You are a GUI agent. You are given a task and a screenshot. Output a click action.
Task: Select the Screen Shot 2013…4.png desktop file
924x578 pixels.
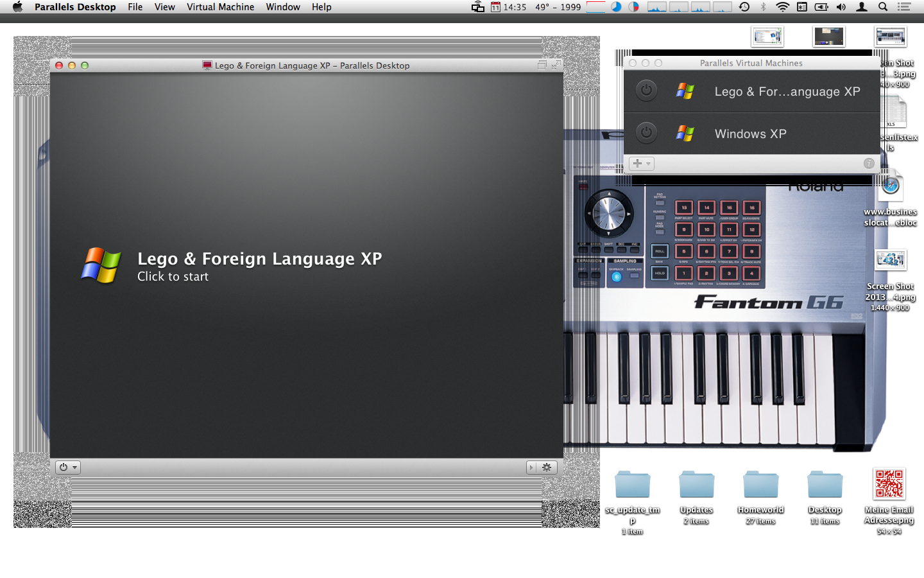pos(890,259)
